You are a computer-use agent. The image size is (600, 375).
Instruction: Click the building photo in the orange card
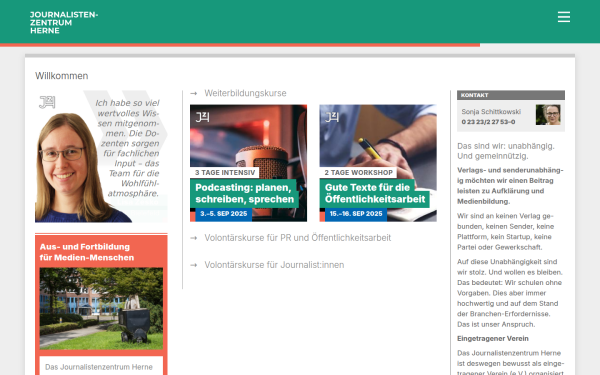click(x=101, y=308)
